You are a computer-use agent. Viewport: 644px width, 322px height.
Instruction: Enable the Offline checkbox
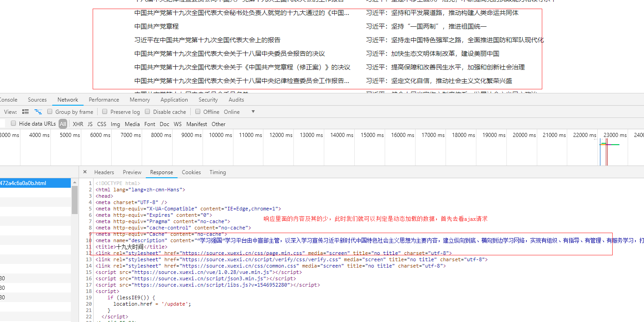tap(198, 112)
